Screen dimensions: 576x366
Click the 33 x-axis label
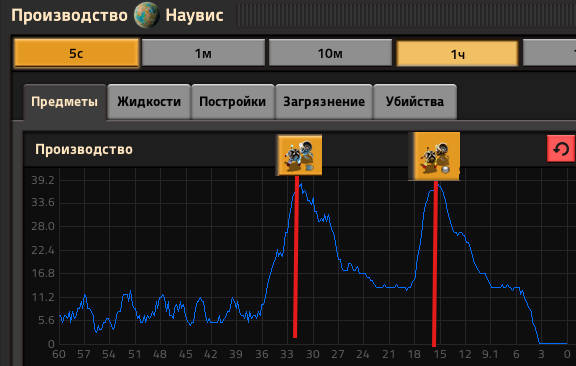click(287, 354)
